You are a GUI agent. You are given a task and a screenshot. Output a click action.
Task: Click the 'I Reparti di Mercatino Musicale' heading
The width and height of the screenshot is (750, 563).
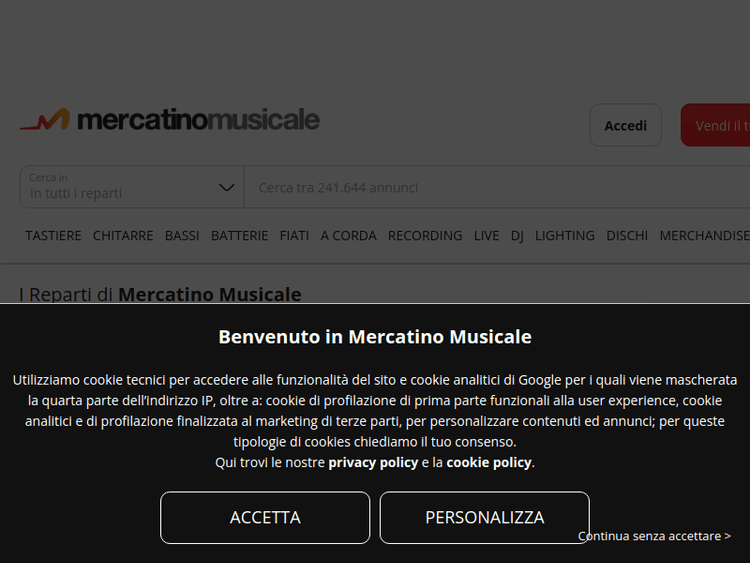click(x=161, y=294)
